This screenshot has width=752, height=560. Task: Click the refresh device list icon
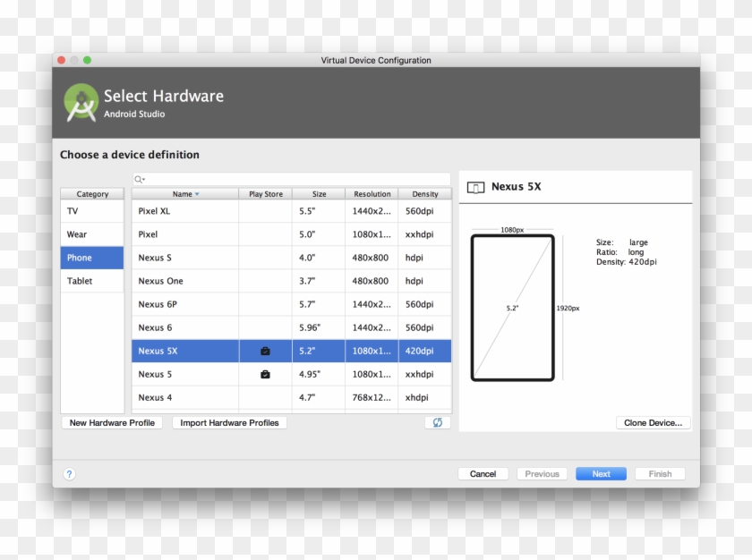coord(438,422)
